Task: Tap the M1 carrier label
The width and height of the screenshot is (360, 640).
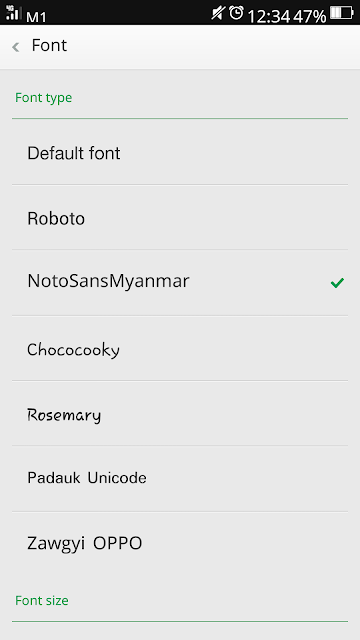Action: coord(36,17)
